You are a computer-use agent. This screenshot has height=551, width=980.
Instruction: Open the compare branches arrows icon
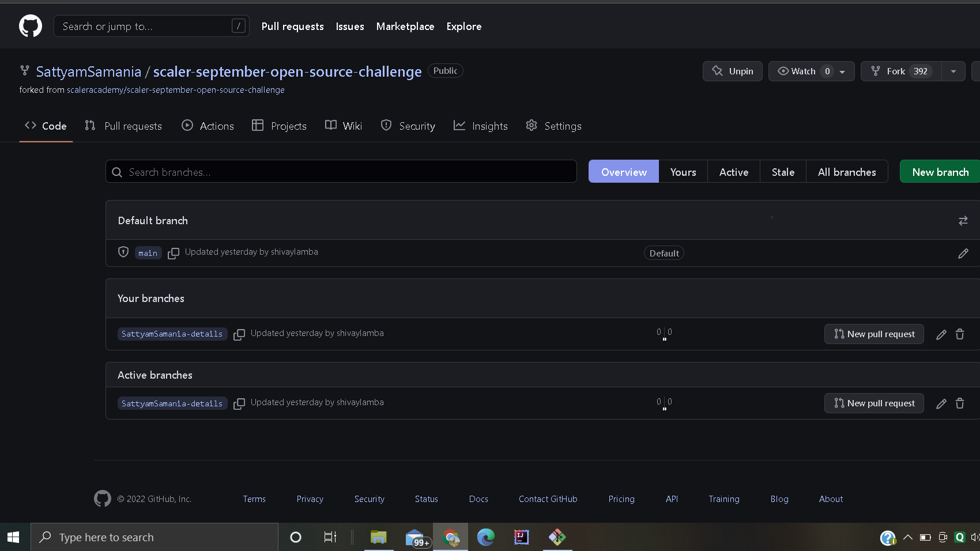tap(963, 221)
